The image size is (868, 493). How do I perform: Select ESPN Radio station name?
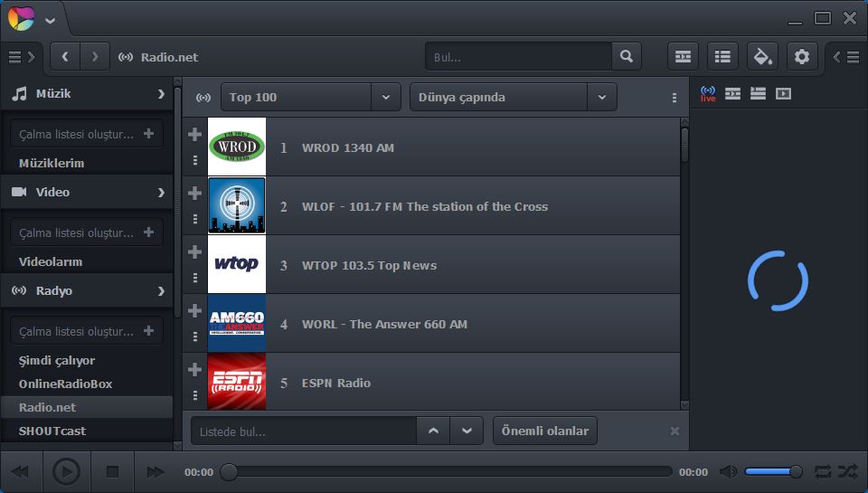click(336, 383)
